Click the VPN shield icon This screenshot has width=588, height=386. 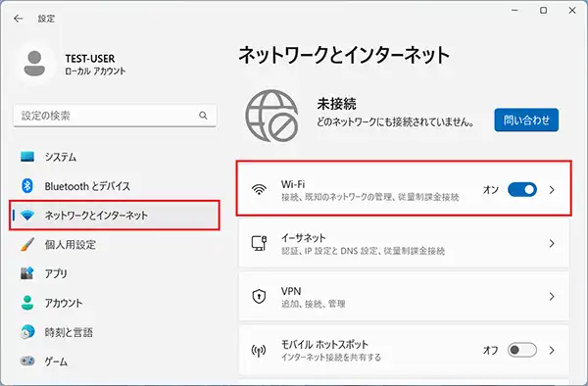tap(259, 297)
